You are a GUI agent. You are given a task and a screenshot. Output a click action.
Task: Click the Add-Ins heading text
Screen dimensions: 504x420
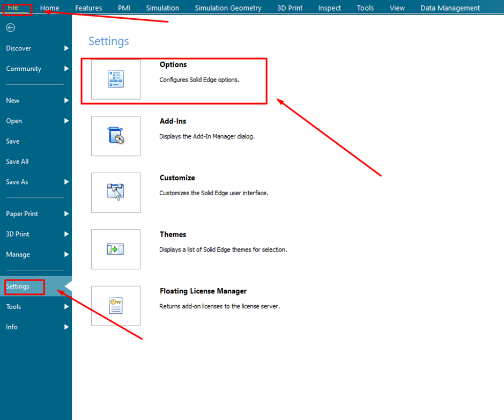173,121
